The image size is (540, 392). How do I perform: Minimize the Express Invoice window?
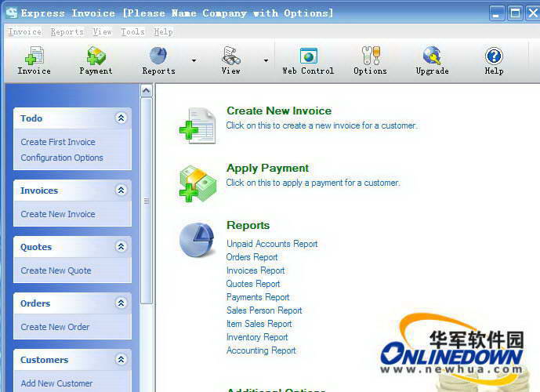[x=496, y=13]
